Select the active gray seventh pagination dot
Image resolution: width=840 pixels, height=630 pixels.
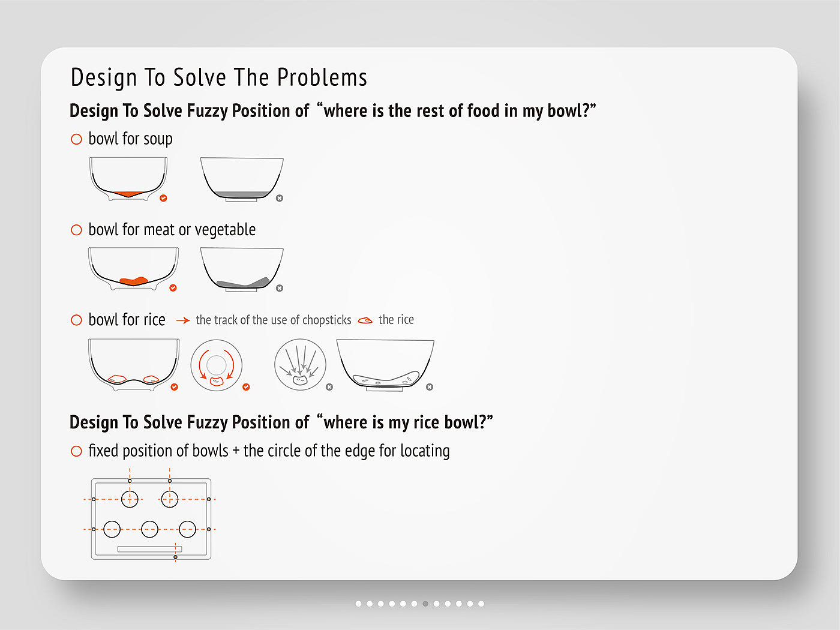425,604
